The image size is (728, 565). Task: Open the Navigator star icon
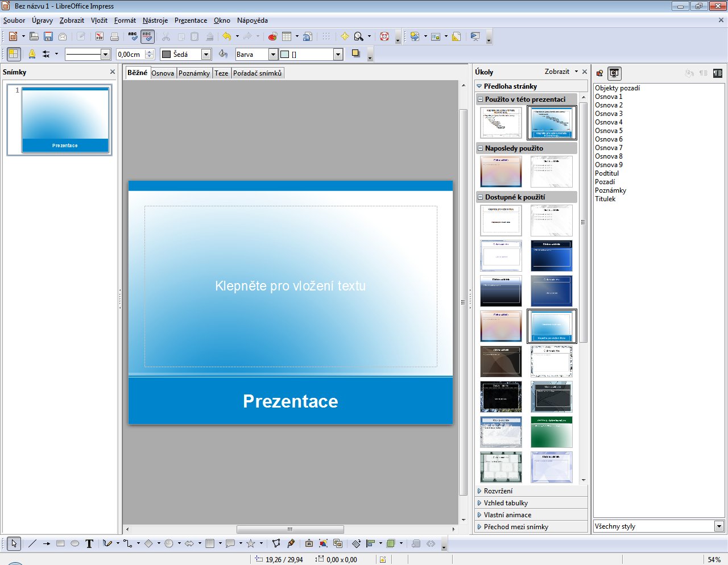pos(345,36)
